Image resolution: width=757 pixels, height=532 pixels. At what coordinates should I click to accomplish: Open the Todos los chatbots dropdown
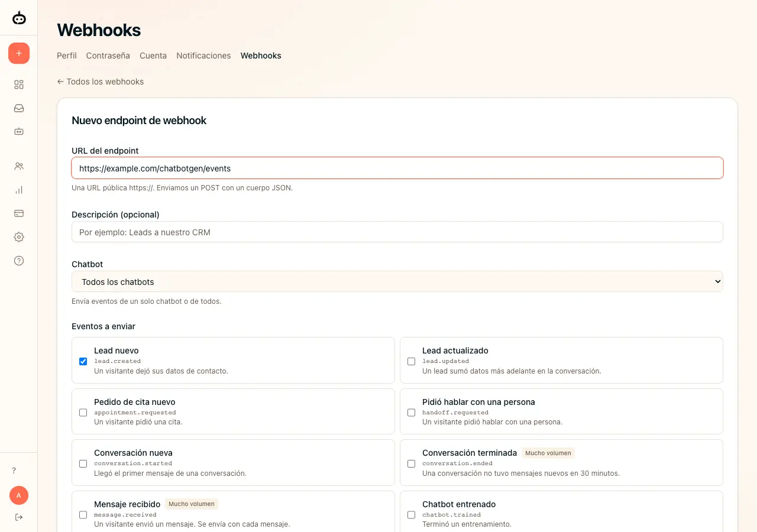397,281
